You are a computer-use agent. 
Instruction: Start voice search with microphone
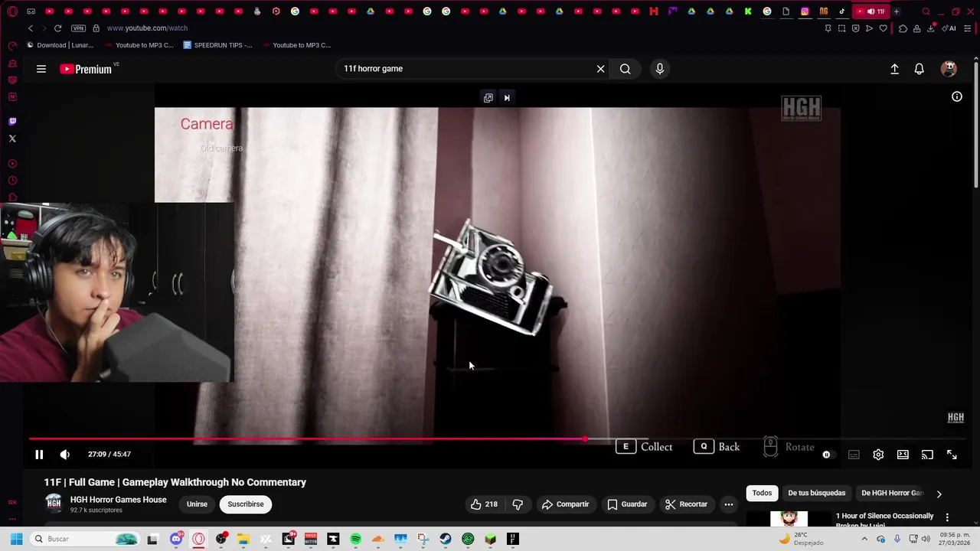click(660, 69)
